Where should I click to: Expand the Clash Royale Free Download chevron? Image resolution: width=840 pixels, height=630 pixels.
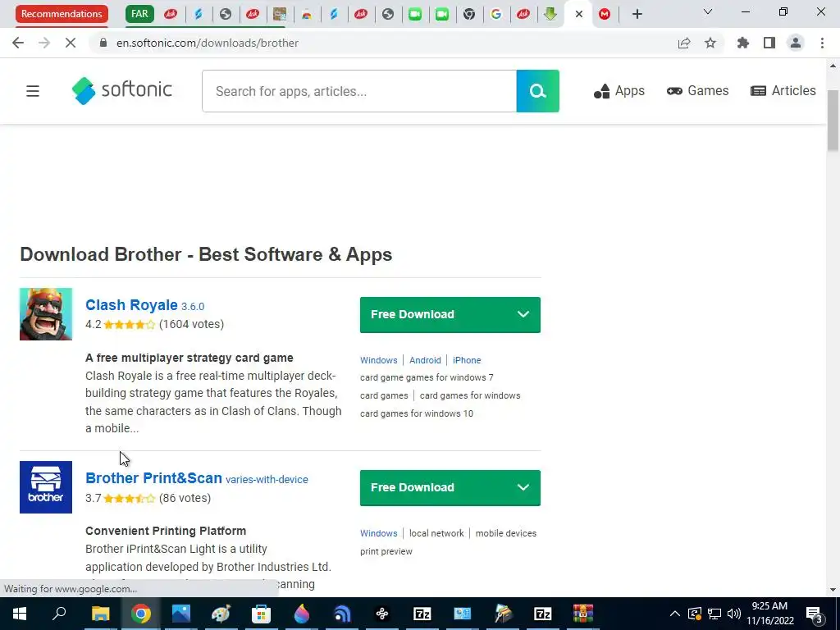(x=523, y=314)
